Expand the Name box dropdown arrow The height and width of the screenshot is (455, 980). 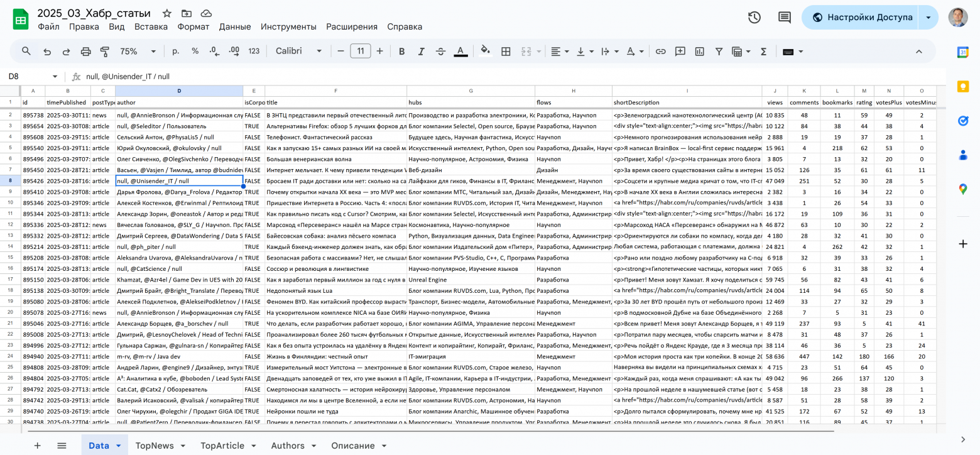(55, 77)
